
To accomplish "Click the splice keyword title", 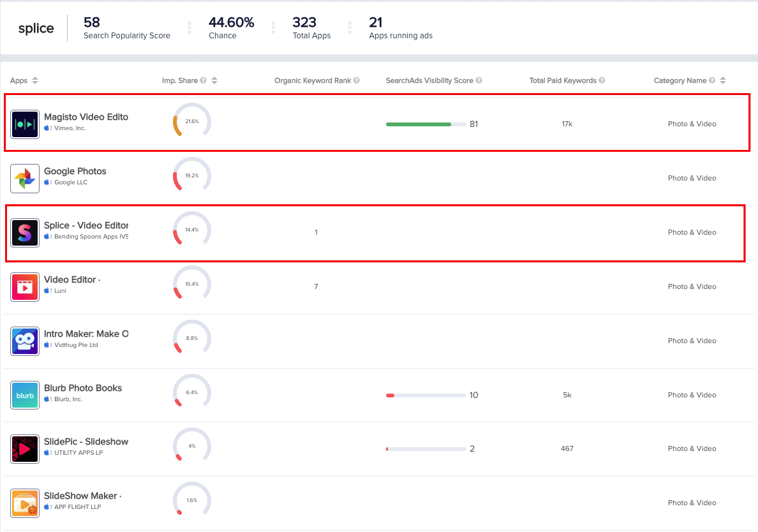I will [x=36, y=29].
